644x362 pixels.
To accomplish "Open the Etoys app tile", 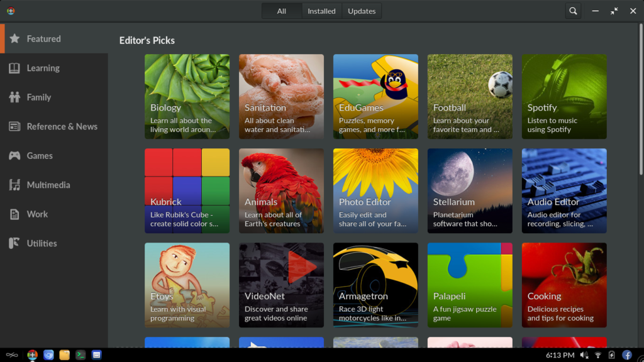I will pyautogui.click(x=187, y=285).
